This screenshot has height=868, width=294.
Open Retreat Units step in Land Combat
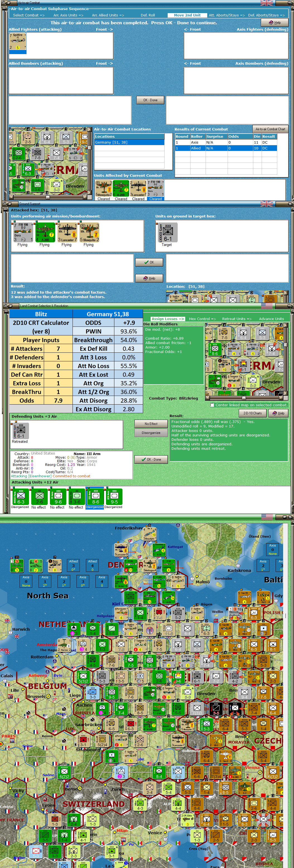[x=237, y=319]
